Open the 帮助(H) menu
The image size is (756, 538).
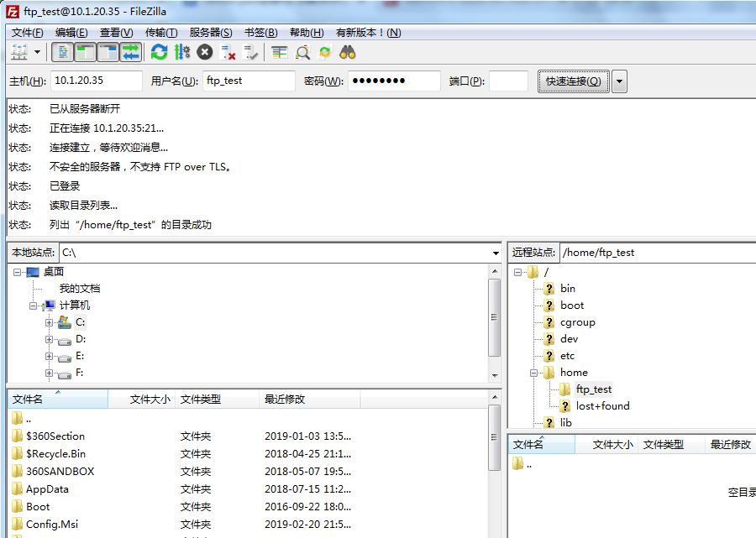(x=307, y=32)
